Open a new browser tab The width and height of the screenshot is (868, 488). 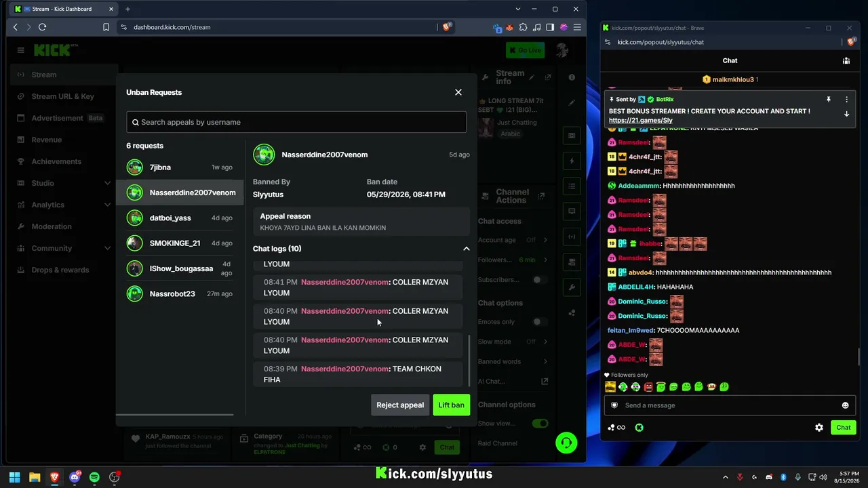tap(127, 9)
